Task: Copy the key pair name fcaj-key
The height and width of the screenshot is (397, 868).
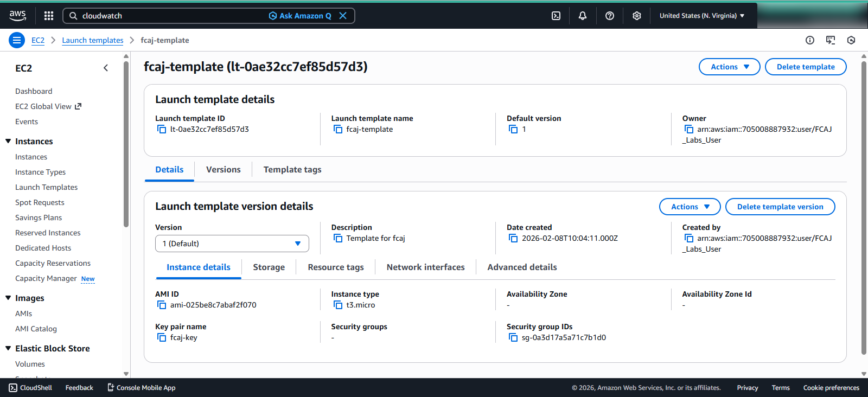Action: click(x=162, y=337)
